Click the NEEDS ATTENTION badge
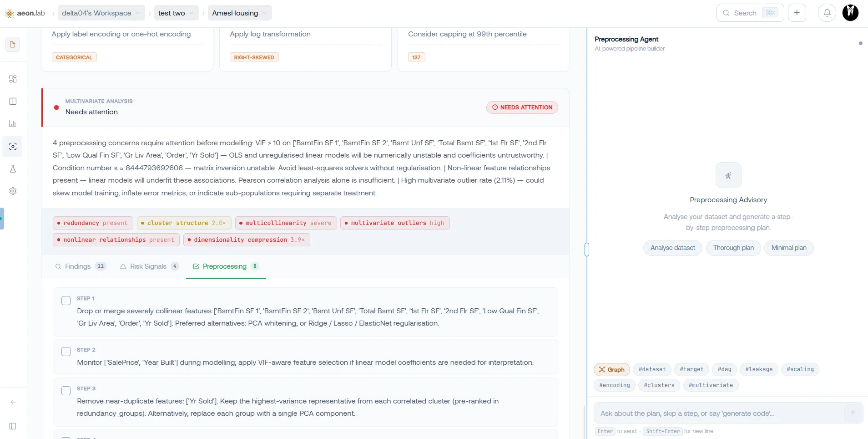The image size is (868, 439). point(522,107)
